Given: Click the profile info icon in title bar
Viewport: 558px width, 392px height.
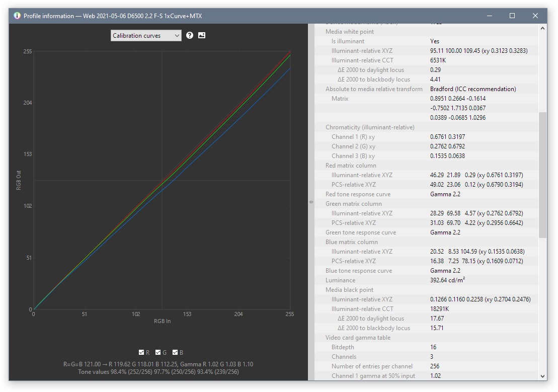Looking at the screenshot, I should (17, 16).
